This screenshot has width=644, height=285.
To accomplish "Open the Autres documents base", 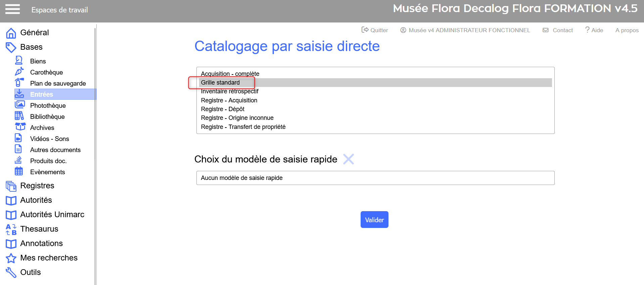I will pyautogui.click(x=55, y=150).
